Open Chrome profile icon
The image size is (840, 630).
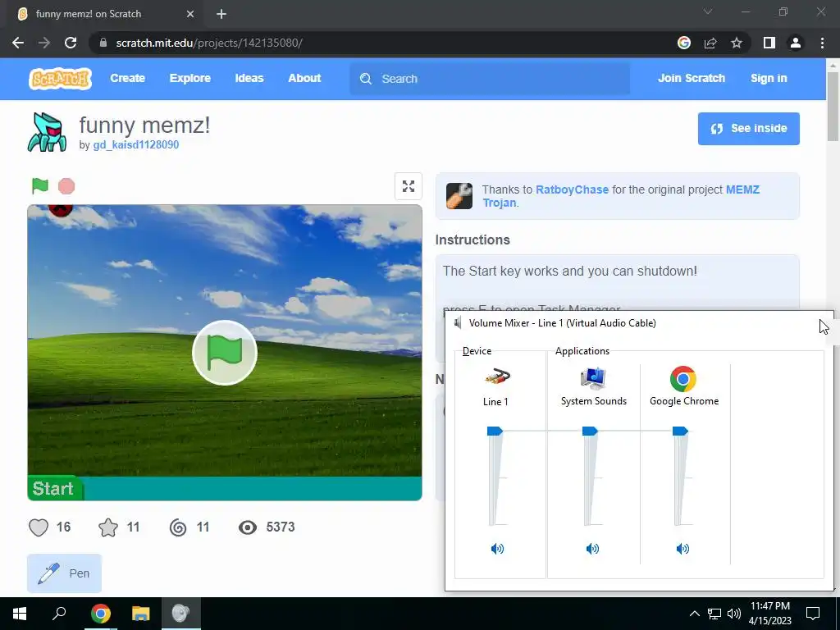(796, 43)
